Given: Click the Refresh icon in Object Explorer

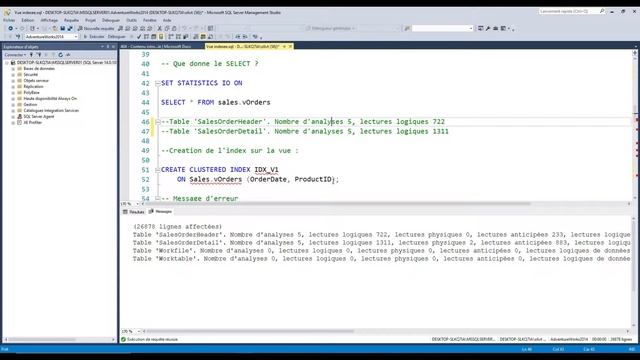Looking at the screenshot, I should (60, 55).
